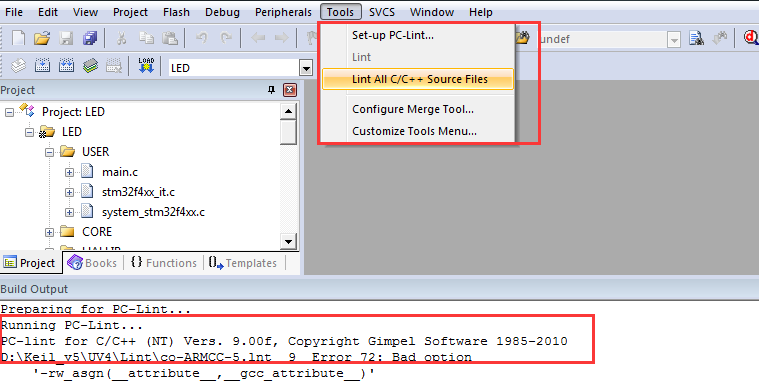Open the Project menu
This screenshot has width=759, height=382.
click(x=130, y=12)
